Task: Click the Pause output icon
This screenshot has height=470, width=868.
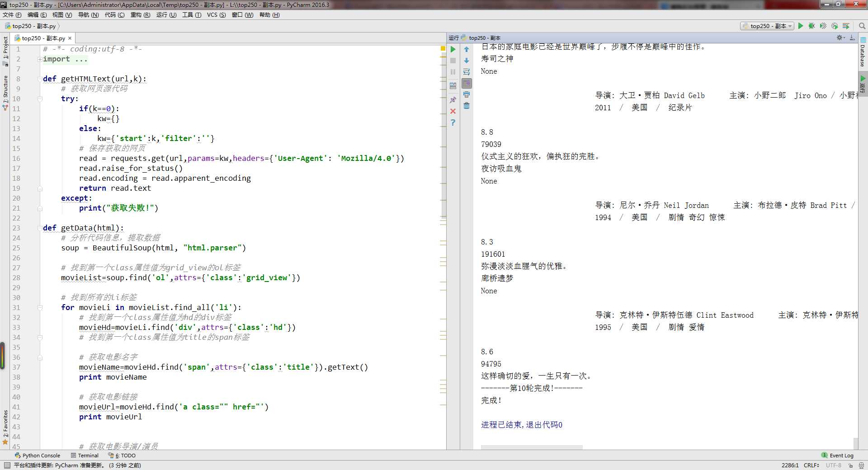Action: (x=453, y=72)
